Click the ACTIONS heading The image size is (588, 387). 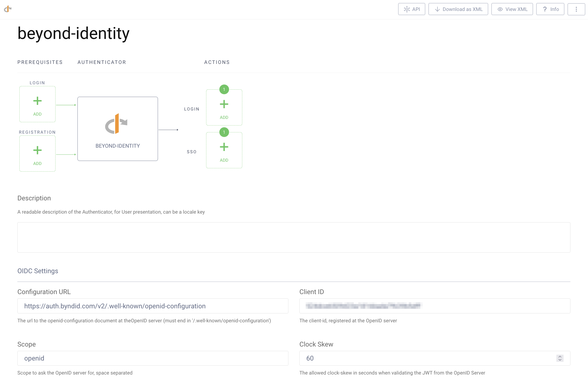click(217, 62)
